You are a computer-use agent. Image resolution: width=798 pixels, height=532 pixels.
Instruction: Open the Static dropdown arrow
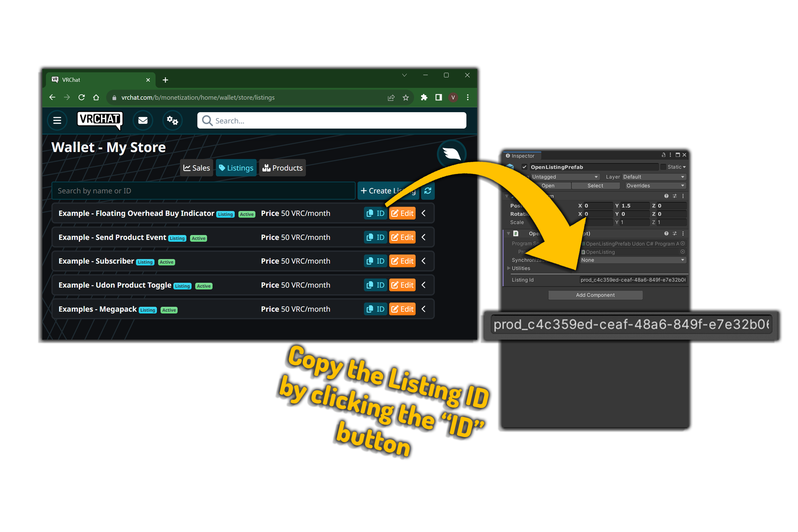[x=684, y=167]
